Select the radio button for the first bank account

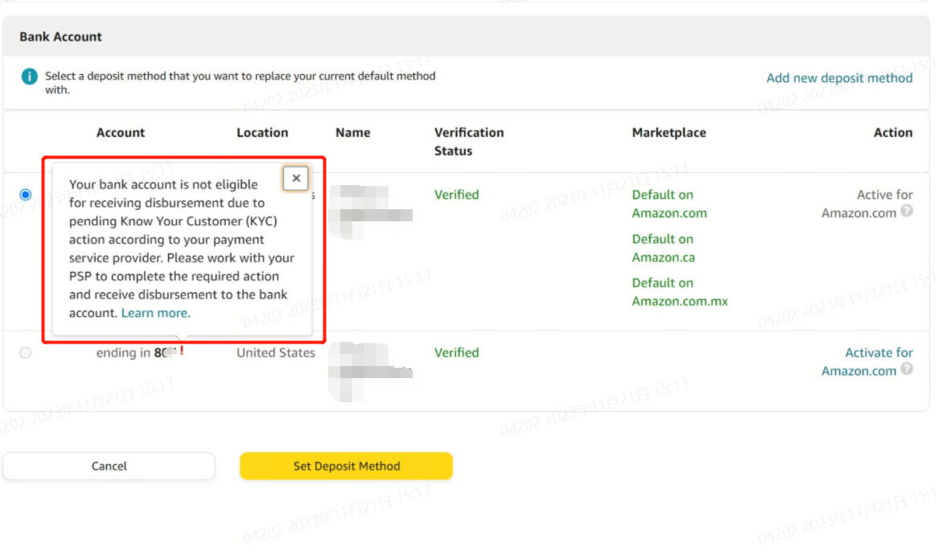click(x=25, y=194)
